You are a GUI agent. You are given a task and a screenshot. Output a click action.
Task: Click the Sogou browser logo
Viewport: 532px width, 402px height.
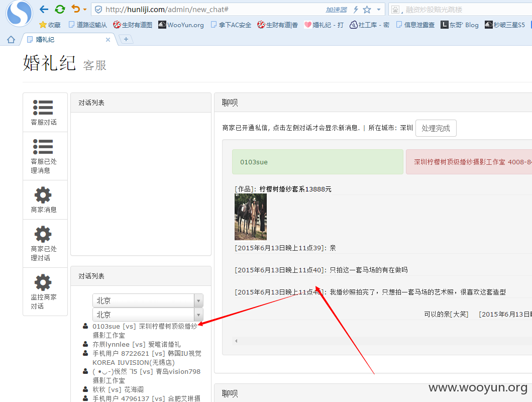click(x=19, y=13)
